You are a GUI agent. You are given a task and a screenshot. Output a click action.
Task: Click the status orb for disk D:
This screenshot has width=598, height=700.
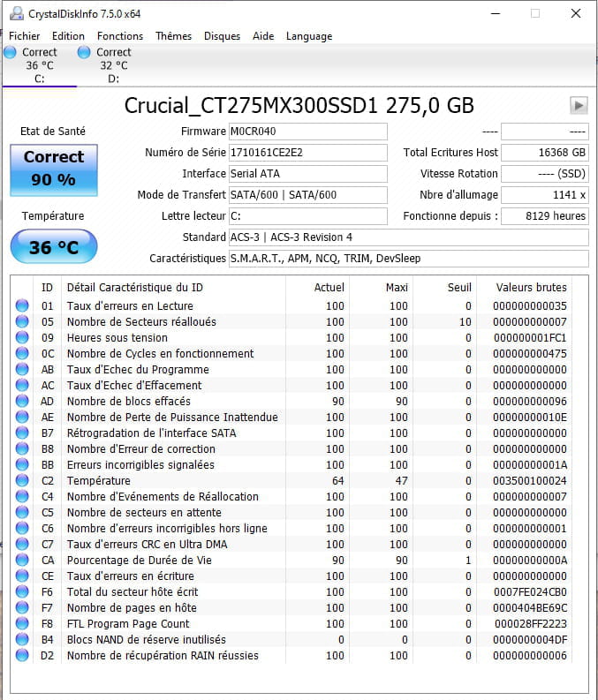[84, 52]
